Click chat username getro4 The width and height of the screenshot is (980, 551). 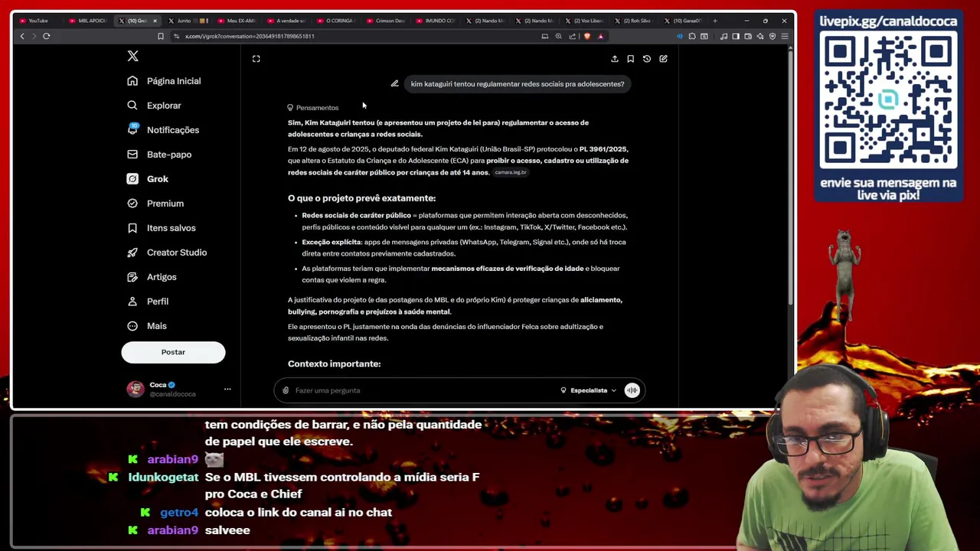[x=179, y=512]
